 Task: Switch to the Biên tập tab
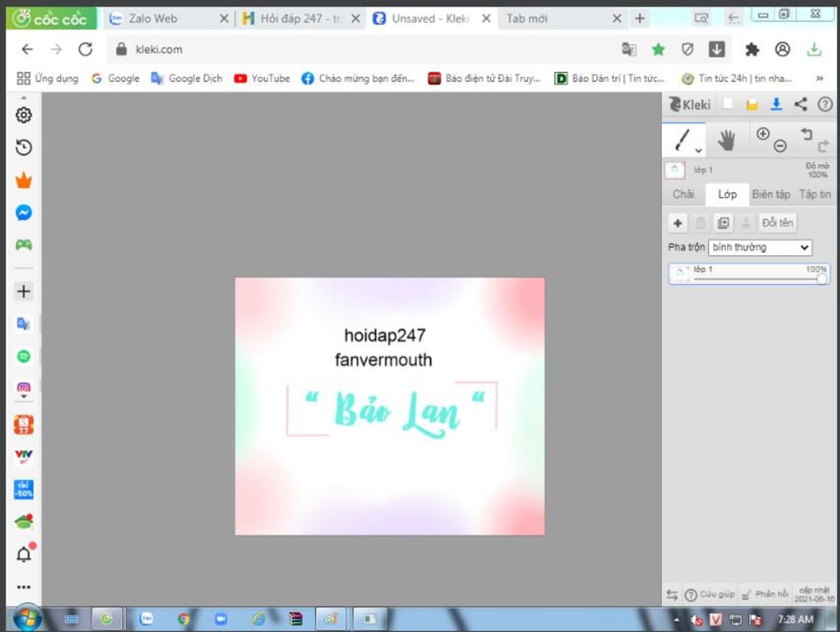[771, 194]
